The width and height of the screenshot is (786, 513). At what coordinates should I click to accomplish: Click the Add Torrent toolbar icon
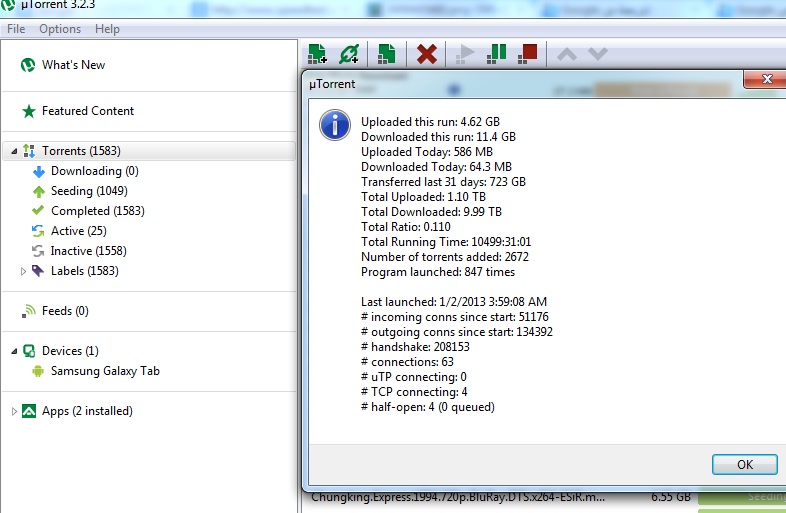tap(317, 54)
